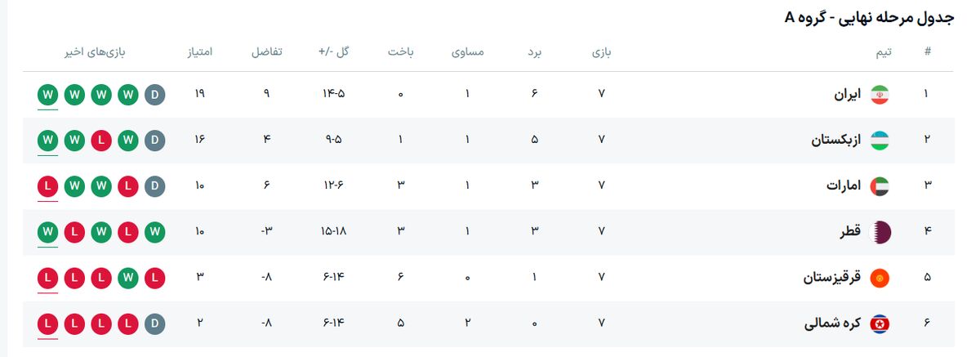
Task: Click the gray draw badge in Uzbekistan's row
Action: pyautogui.click(x=154, y=140)
